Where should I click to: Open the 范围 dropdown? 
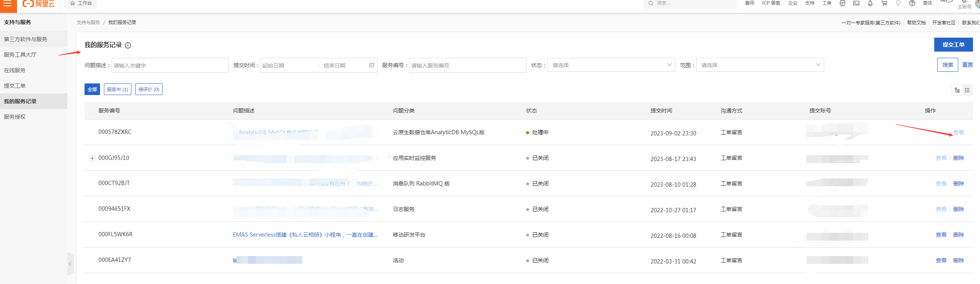(x=760, y=65)
